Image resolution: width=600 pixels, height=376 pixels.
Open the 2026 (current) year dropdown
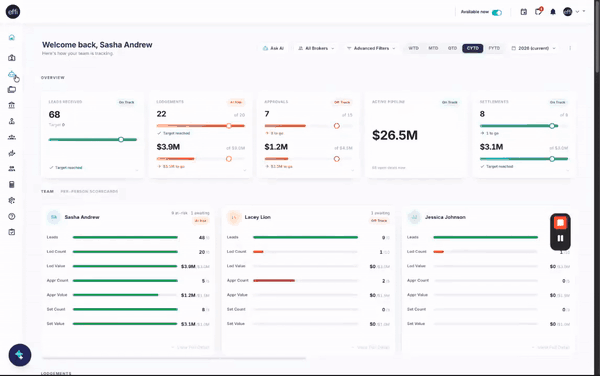533,48
